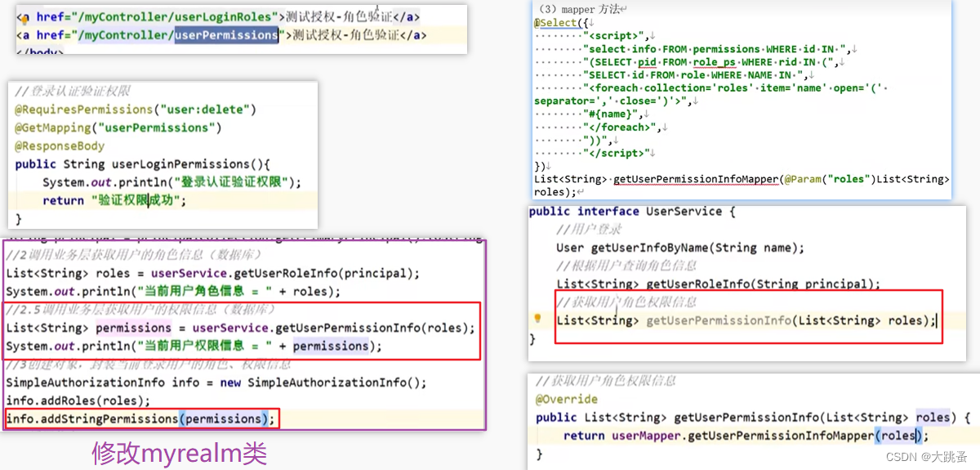Click the "当前用户角色信息 = " println line
The height and width of the screenshot is (470, 980).
[172, 292]
